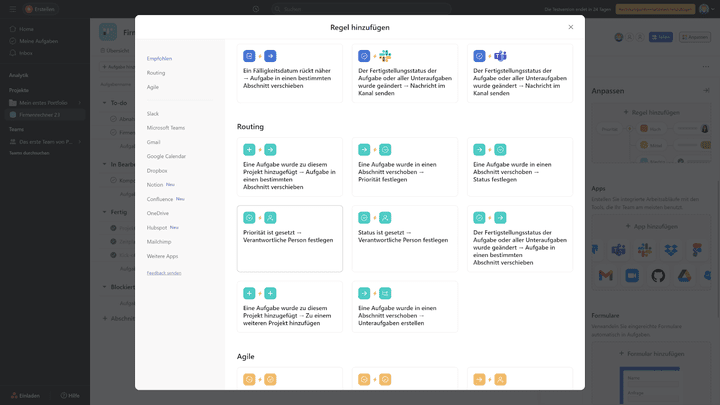Select the Routing category in sidebar

pos(156,73)
